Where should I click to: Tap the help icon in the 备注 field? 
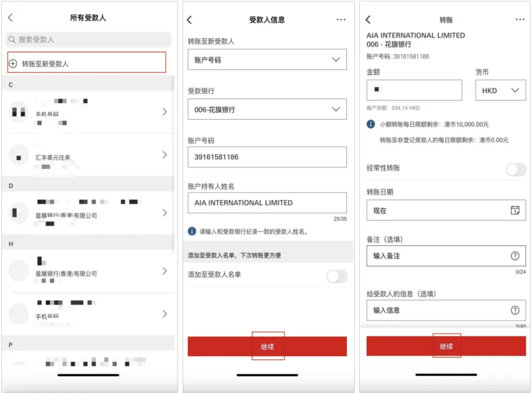coord(515,256)
